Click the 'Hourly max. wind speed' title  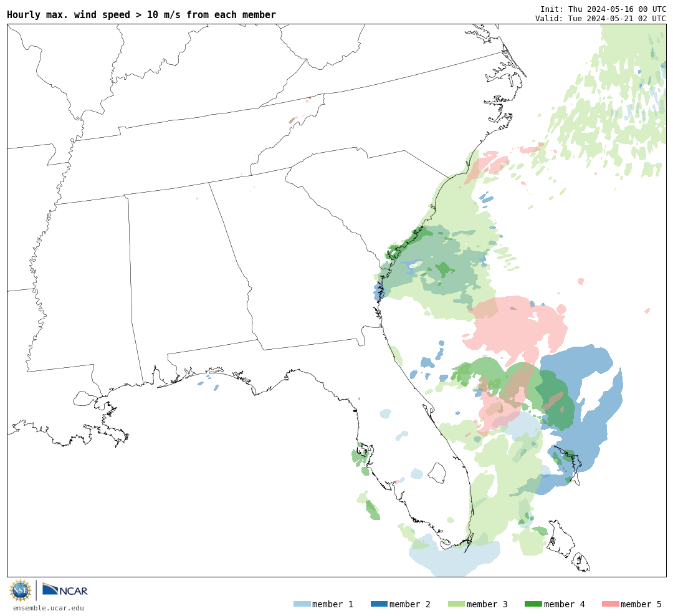pyautogui.click(x=141, y=14)
